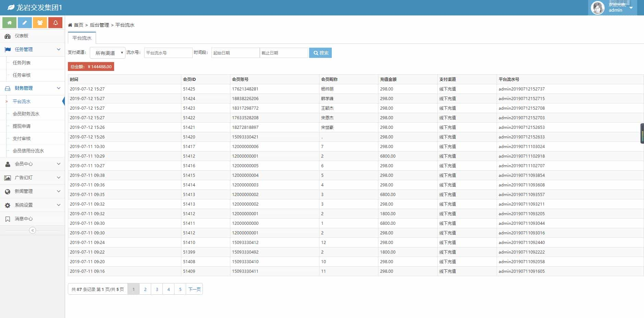
Task: Open the 所有渠道 payment channel dropdown
Action: pos(108,53)
